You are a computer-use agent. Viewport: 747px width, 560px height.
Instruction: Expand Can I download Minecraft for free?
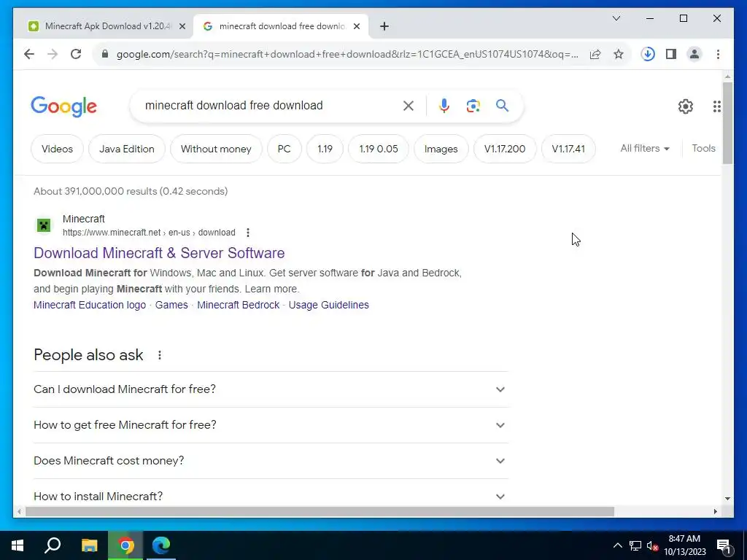(x=271, y=389)
